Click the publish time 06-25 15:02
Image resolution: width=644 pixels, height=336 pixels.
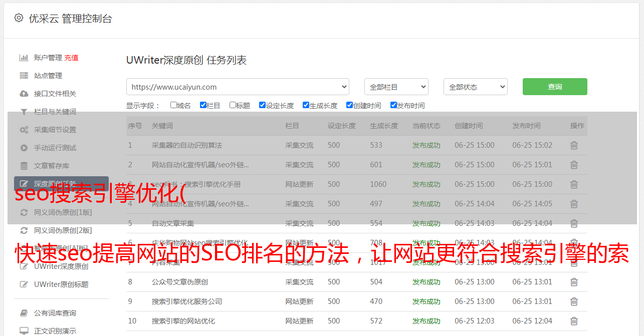(x=532, y=145)
